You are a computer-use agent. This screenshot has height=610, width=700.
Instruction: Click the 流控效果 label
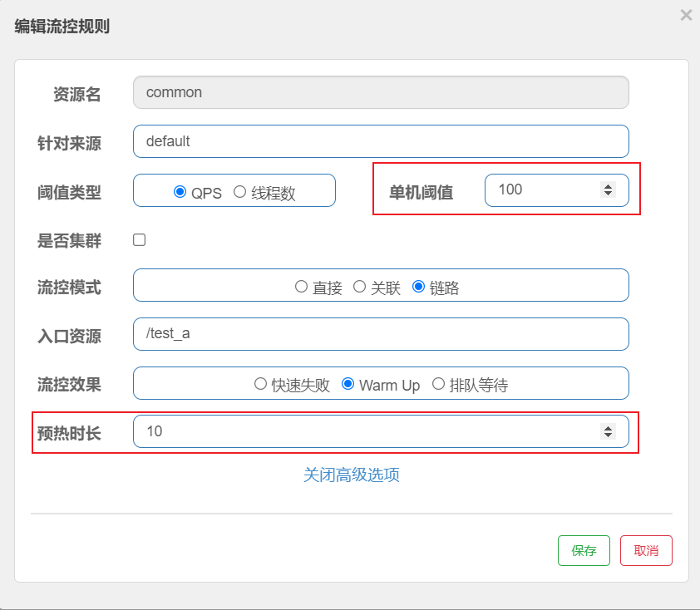69,385
